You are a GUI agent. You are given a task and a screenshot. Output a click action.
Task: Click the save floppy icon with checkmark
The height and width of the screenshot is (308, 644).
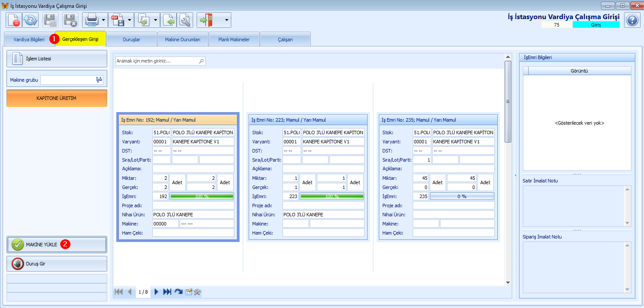pos(50,20)
